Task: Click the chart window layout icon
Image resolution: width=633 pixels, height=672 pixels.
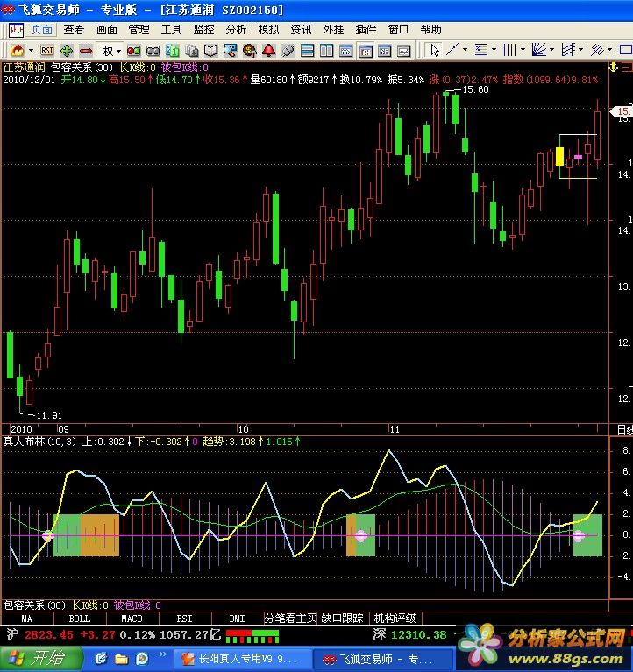Action: (345, 51)
